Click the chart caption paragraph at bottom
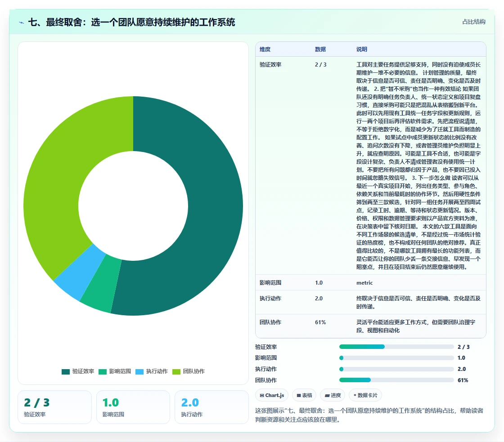Image resolution: width=504 pixels, height=442 pixels. [369, 415]
